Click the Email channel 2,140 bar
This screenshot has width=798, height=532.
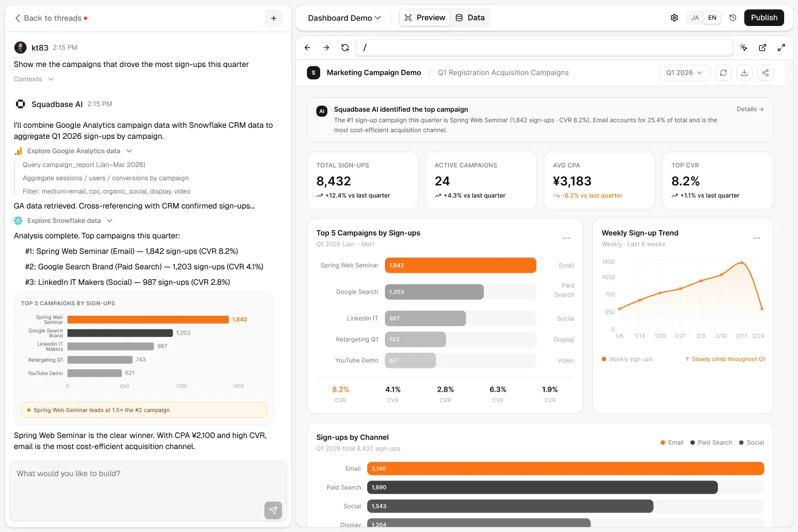(x=566, y=468)
